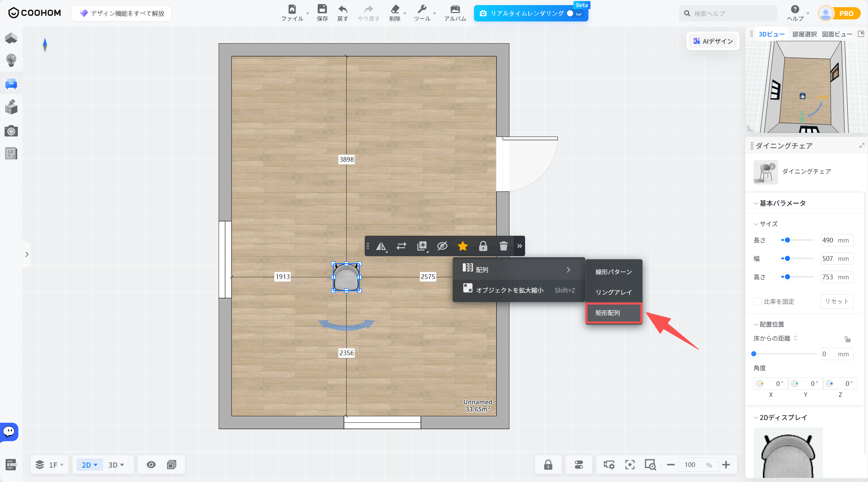
Task: Click デザイン機能をすべて解放 upgrade button
Action: (x=122, y=13)
